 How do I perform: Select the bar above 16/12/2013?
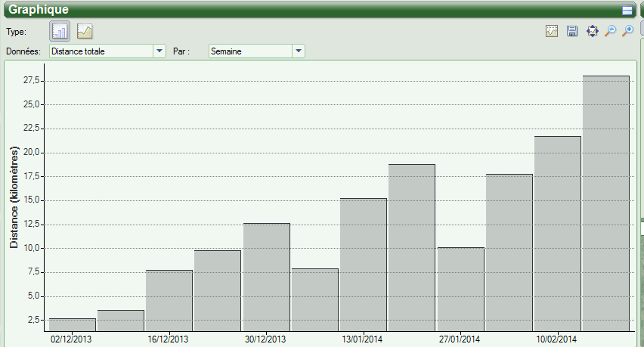click(x=169, y=301)
